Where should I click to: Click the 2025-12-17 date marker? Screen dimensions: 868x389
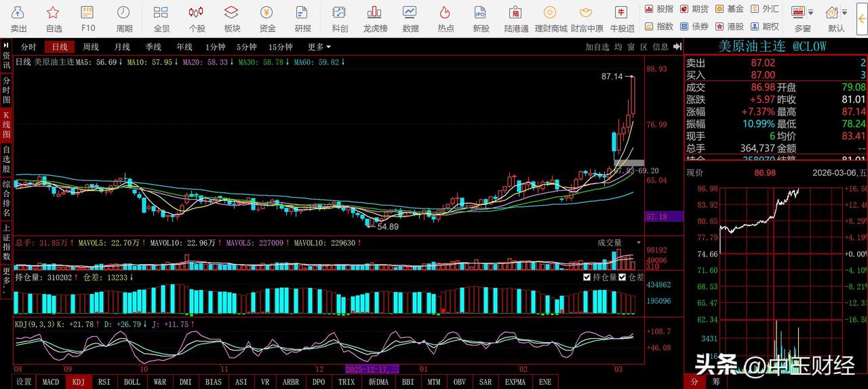coord(372,369)
